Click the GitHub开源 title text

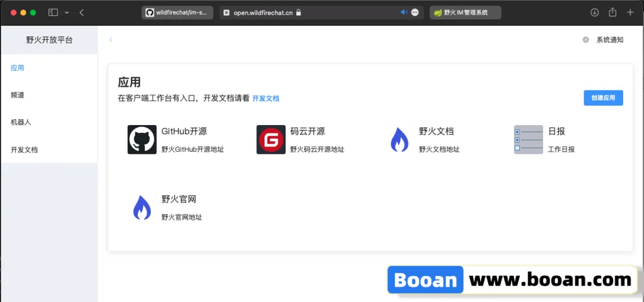tap(184, 131)
